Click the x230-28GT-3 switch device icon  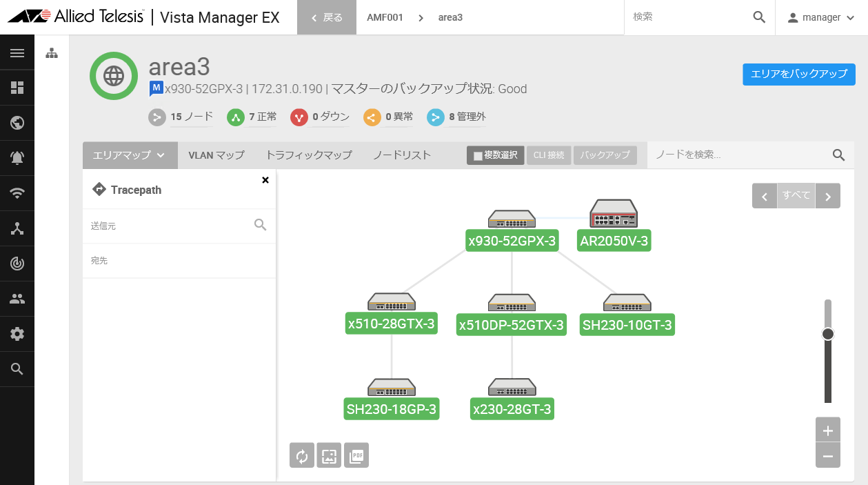pos(512,387)
